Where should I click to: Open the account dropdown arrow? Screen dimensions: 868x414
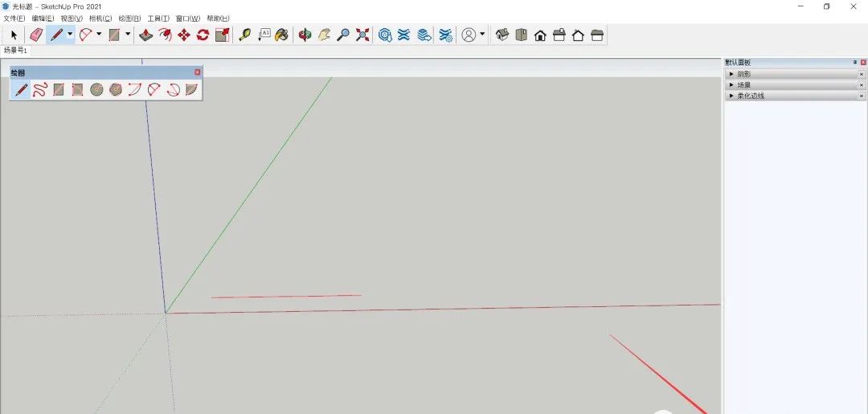(482, 35)
